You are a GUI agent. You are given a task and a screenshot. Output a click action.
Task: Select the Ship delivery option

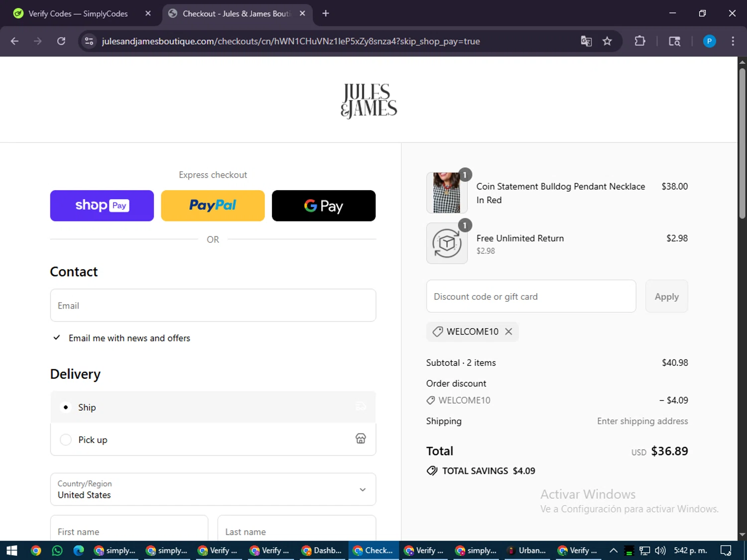coord(213,407)
